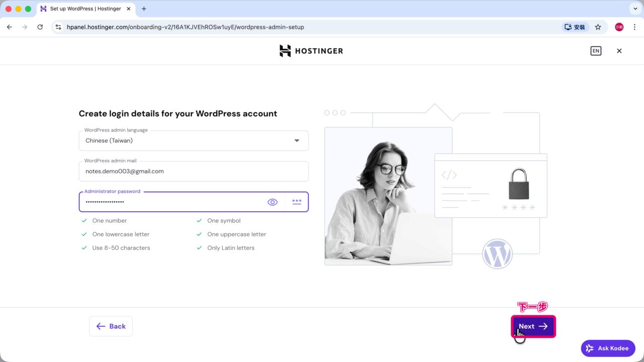The width and height of the screenshot is (644, 362).
Task: Reload the page in Chrome
Action: (40, 27)
